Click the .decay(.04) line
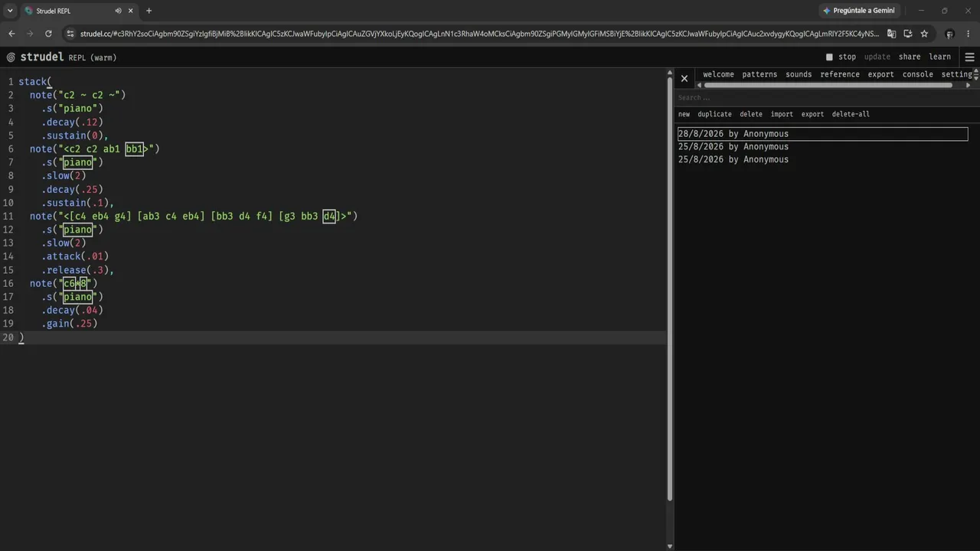The width and height of the screenshot is (980, 551). (72, 311)
